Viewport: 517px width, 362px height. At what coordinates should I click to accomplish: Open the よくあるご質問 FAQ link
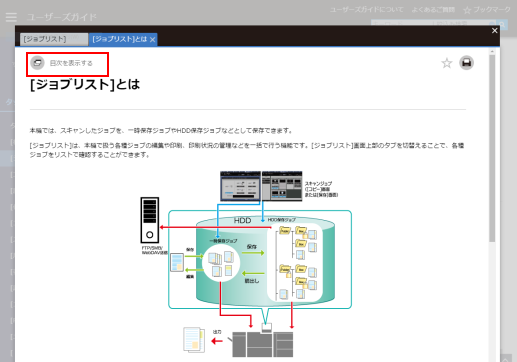pos(433,10)
